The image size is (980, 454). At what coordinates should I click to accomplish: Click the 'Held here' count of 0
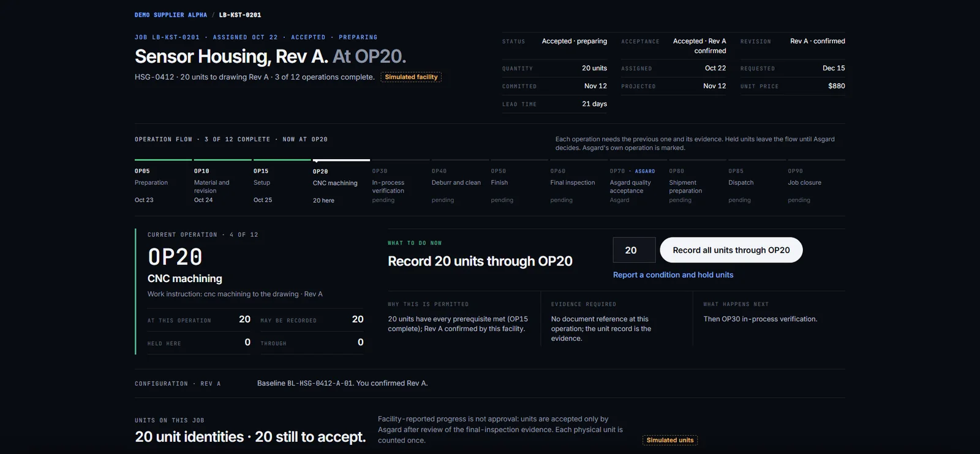click(247, 342)
